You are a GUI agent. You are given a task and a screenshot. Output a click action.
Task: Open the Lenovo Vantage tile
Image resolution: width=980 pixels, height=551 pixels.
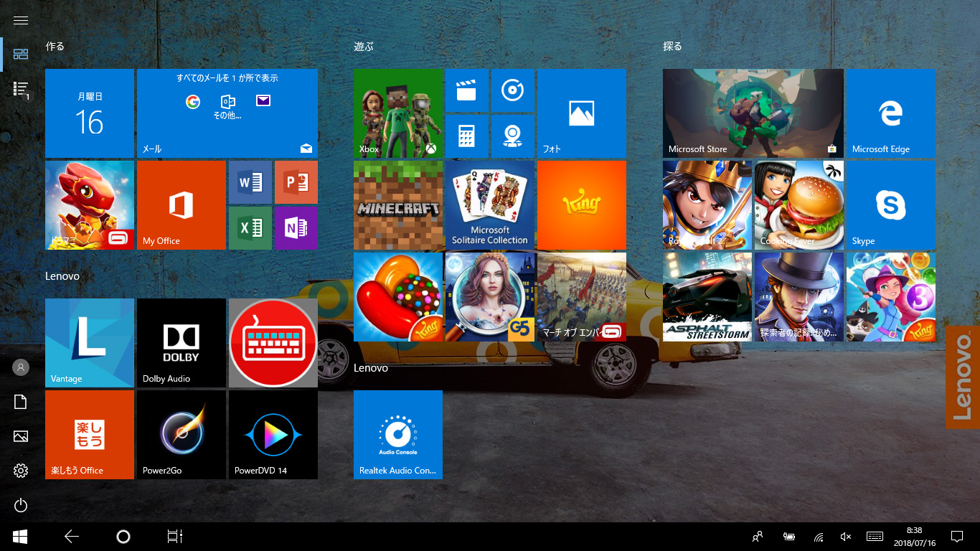(90, 343)
